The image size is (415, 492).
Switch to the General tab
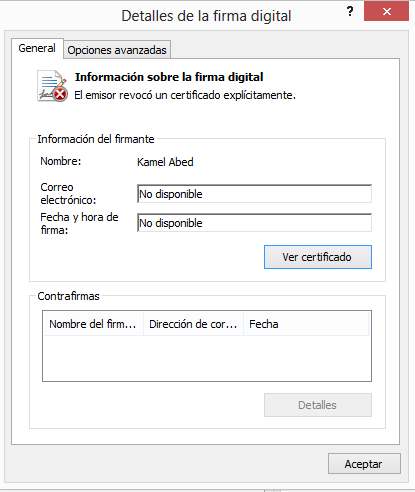click(37, 48)
